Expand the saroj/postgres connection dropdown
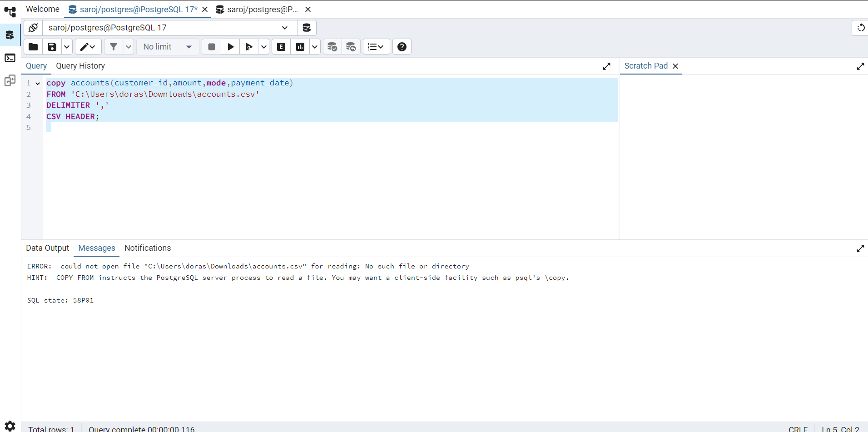 285,28
